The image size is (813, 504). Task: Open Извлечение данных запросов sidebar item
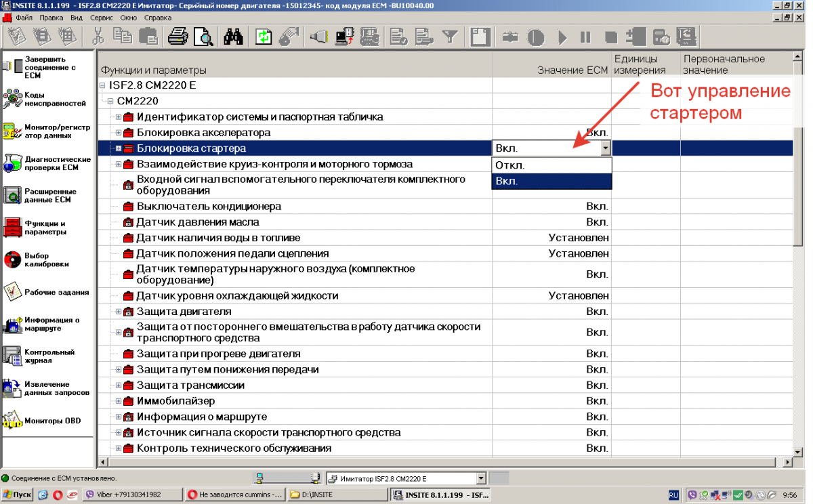coord(46,388)
